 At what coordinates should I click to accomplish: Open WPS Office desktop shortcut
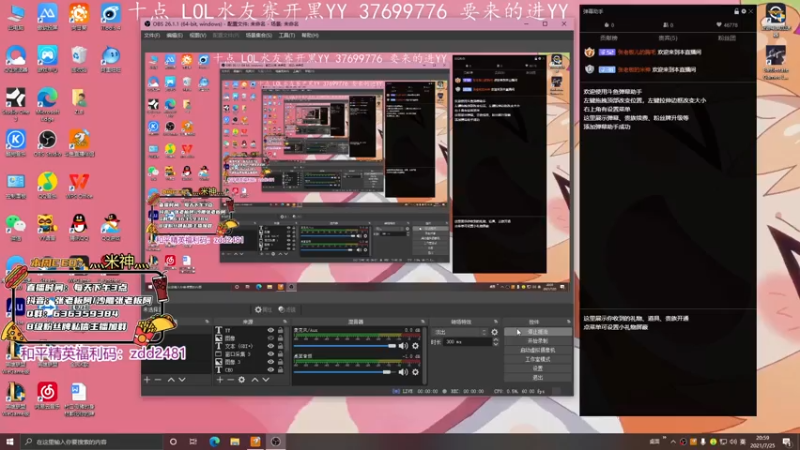pos(79,185)
